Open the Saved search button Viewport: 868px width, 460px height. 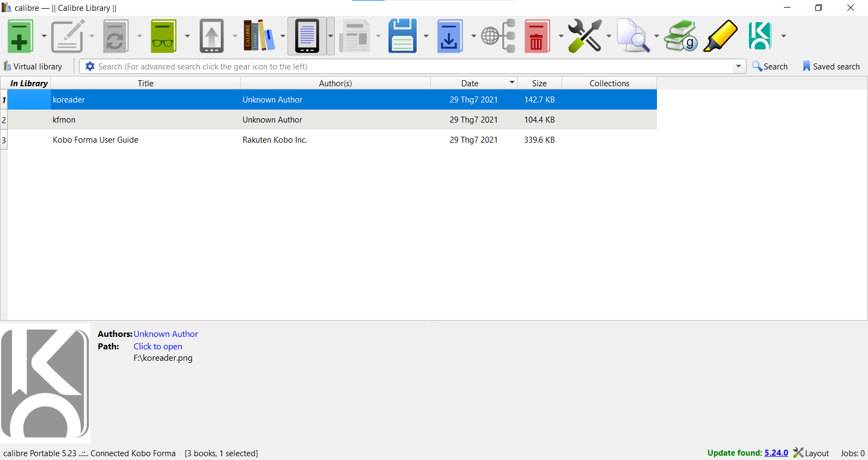point(831,66)
